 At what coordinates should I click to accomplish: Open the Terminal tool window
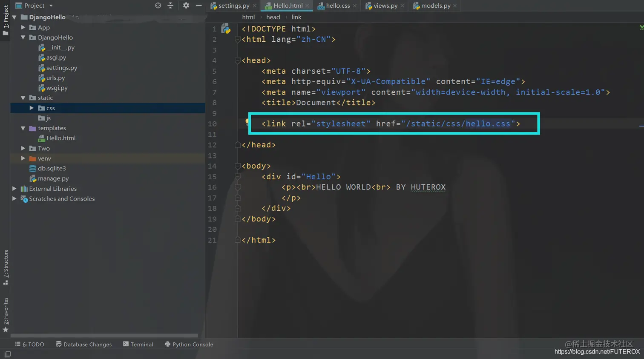pos(138,344)
